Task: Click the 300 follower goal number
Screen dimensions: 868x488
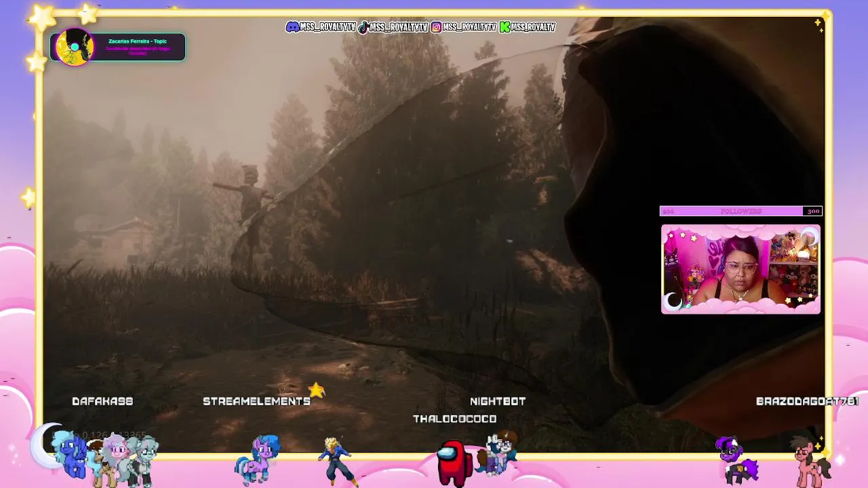Action: [813, 211]
